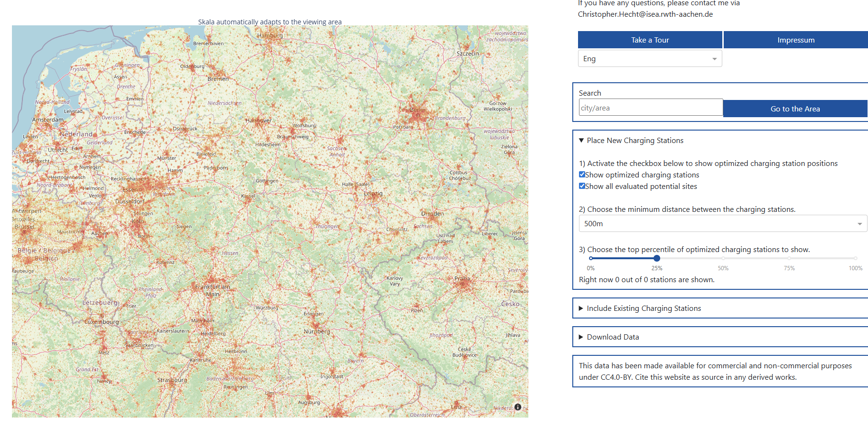
Task: Set the percentile slider to 50% mark
Action: (x=723, y=258)
